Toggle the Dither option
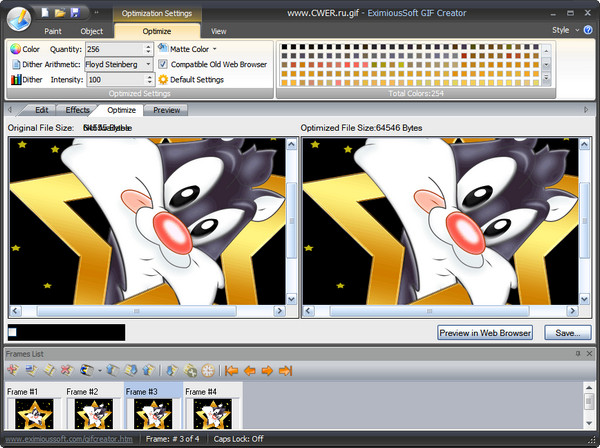600x448 pixels. click(17, 80)
